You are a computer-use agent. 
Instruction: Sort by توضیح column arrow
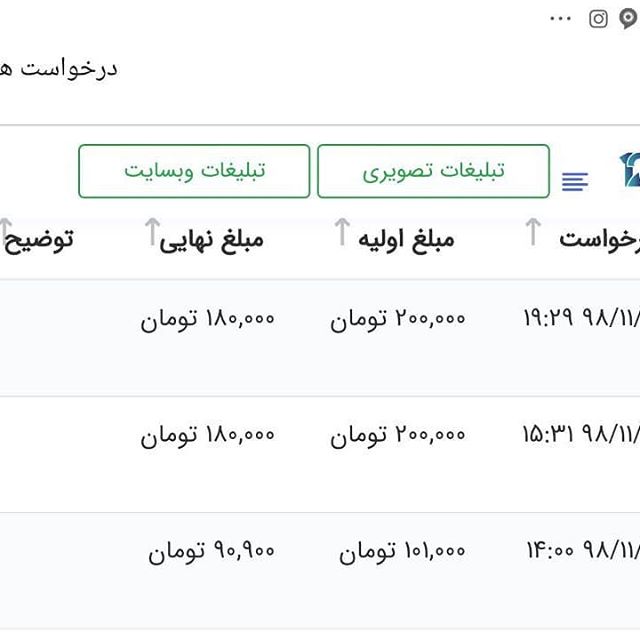point(6,232)
